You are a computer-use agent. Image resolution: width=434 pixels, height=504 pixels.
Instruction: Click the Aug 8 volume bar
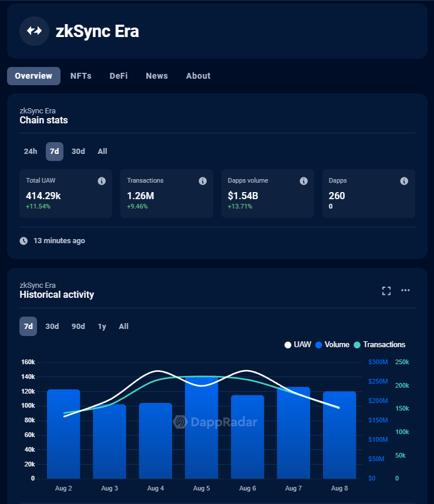pos(339,435)
